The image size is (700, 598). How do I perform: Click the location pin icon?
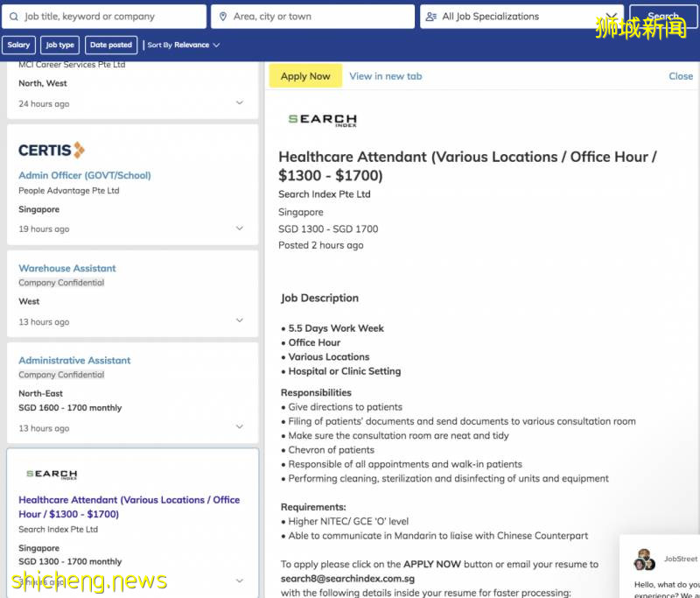223,17
